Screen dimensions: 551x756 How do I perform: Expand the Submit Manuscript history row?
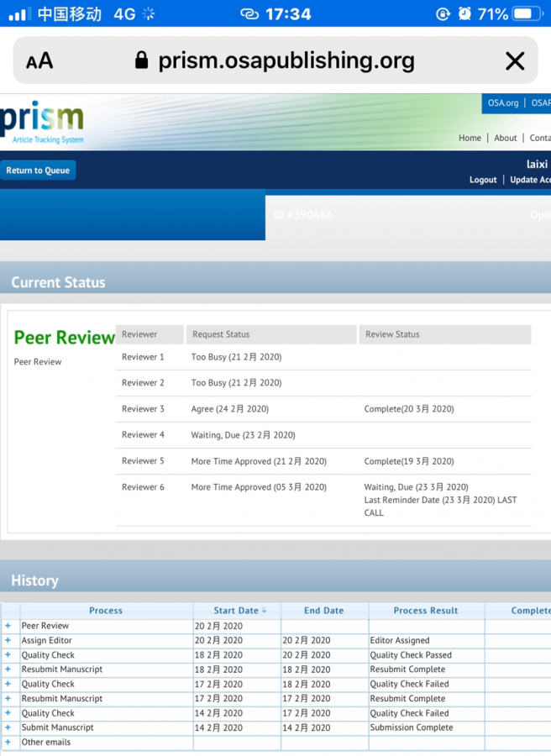[8, 727]
